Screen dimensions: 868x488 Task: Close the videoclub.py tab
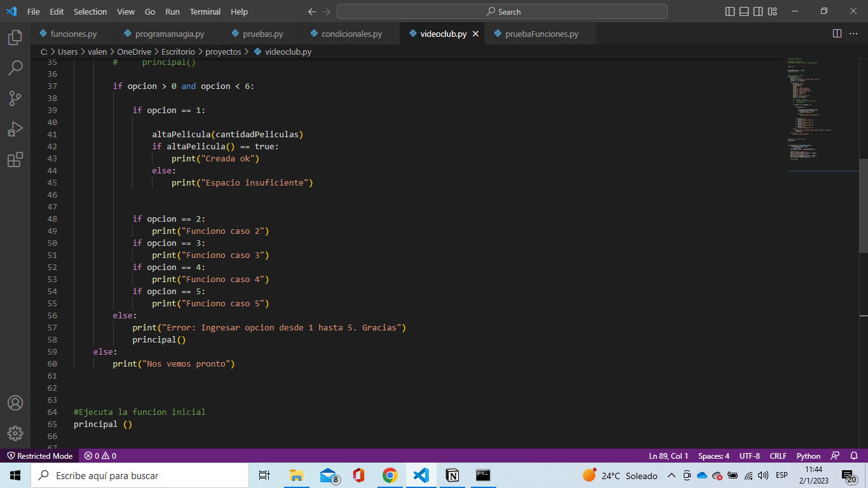474,34
